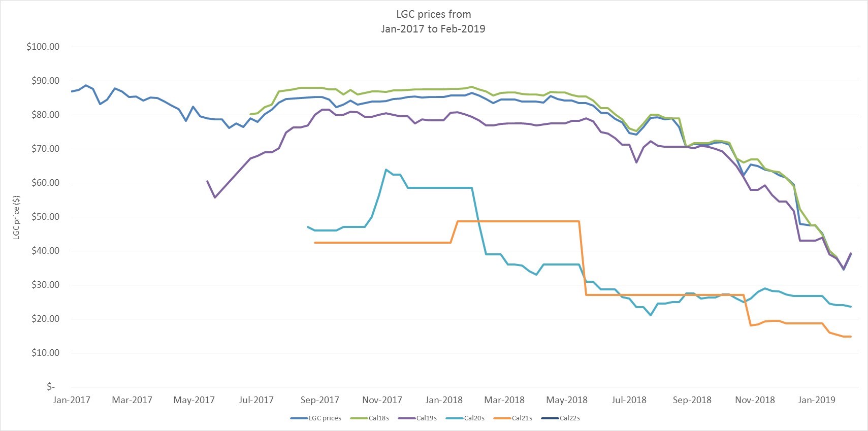868x431 pixels.
Task: Click the Jan-2019 x-axis label
Action: [817, 400]
